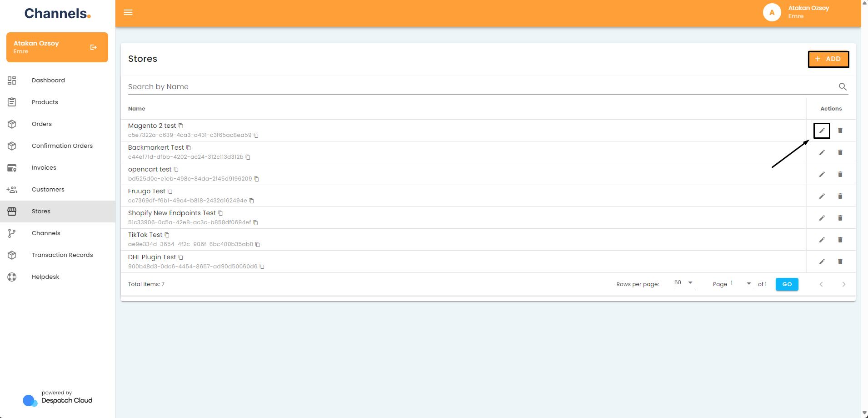Copy the opencart test store name
This screenshot has width=868, height=418.
[176, 170]
